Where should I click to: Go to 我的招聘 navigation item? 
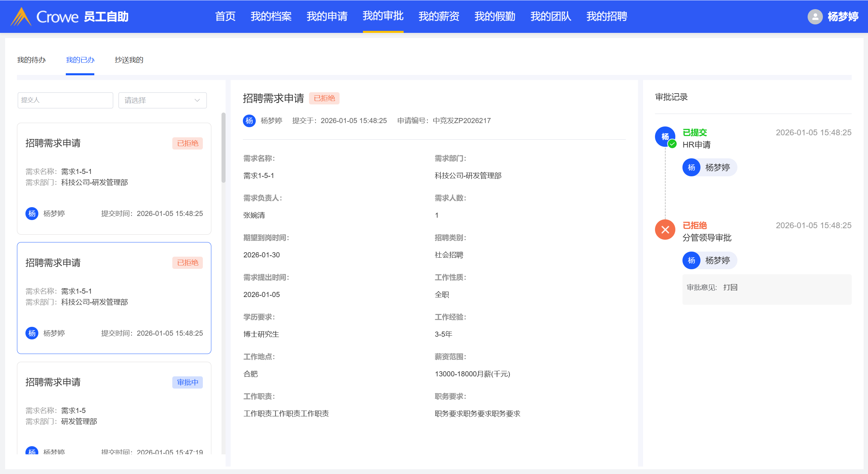coord(606,16)
